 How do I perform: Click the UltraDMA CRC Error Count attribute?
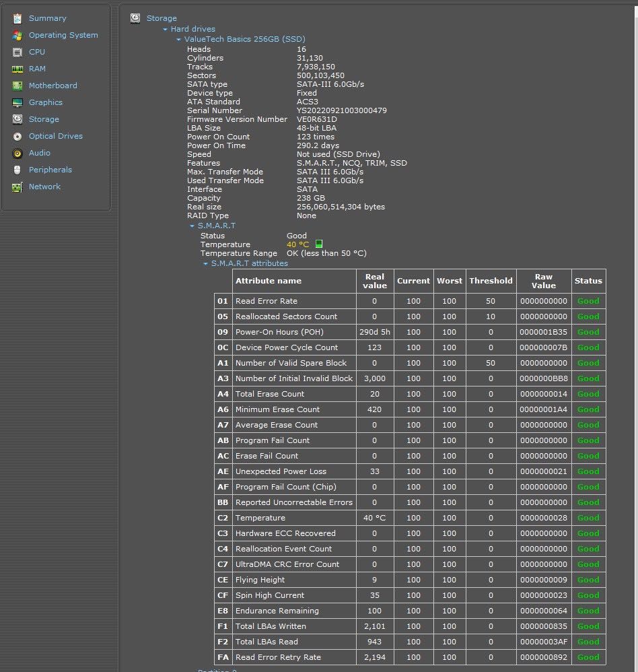287,564
